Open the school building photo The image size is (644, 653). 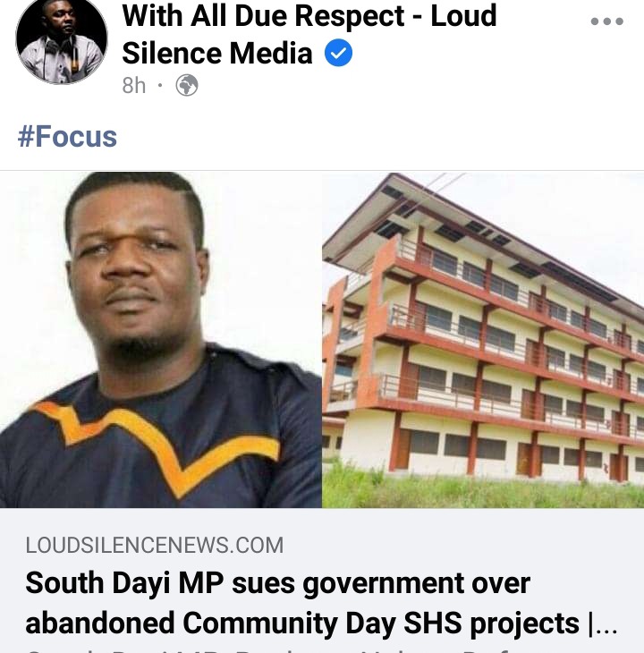coord(483,339)
